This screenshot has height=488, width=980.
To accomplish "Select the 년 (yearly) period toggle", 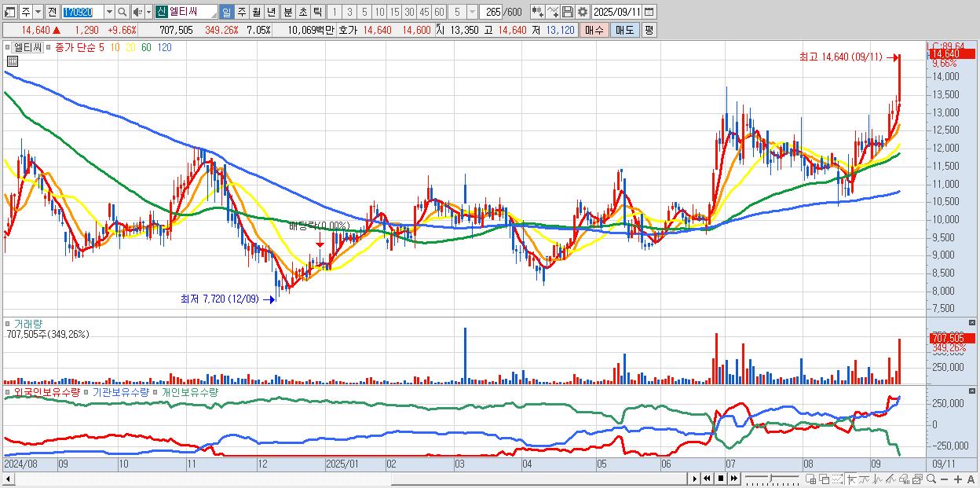I will tap(271, 12).
